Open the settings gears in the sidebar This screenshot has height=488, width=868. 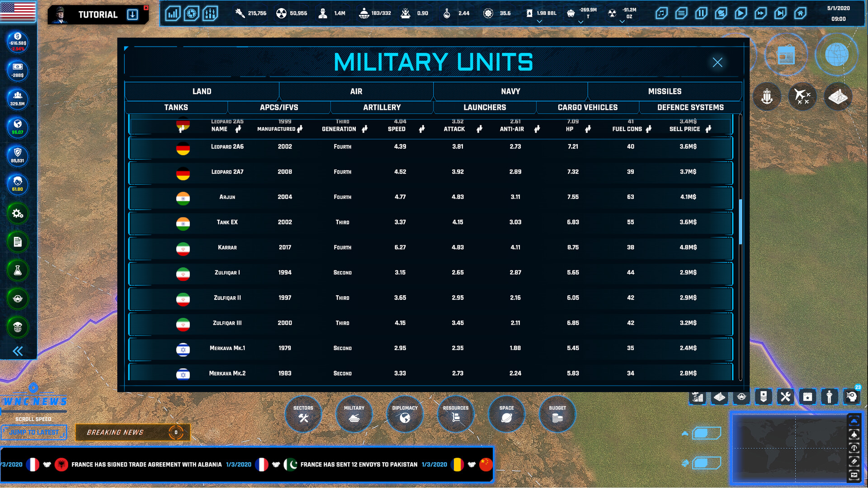point(17,213)
